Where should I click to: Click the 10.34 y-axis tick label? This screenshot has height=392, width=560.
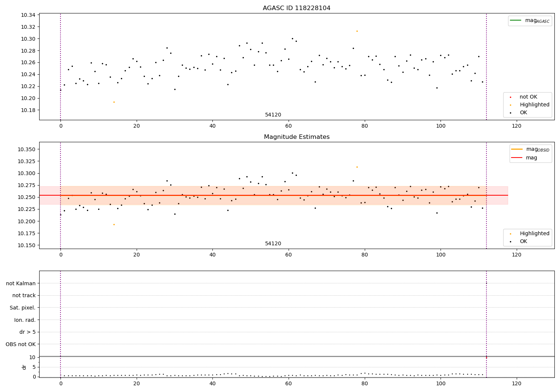point(28,15)
